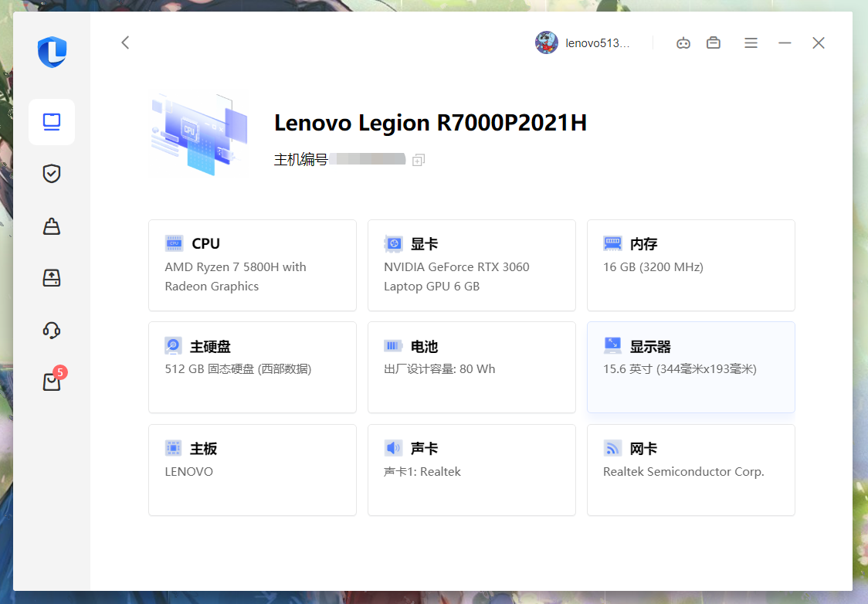This screenshot has width=868, height=604.
Task: Click the 主硬盘 disk icon
Action: tap(173, 346)
